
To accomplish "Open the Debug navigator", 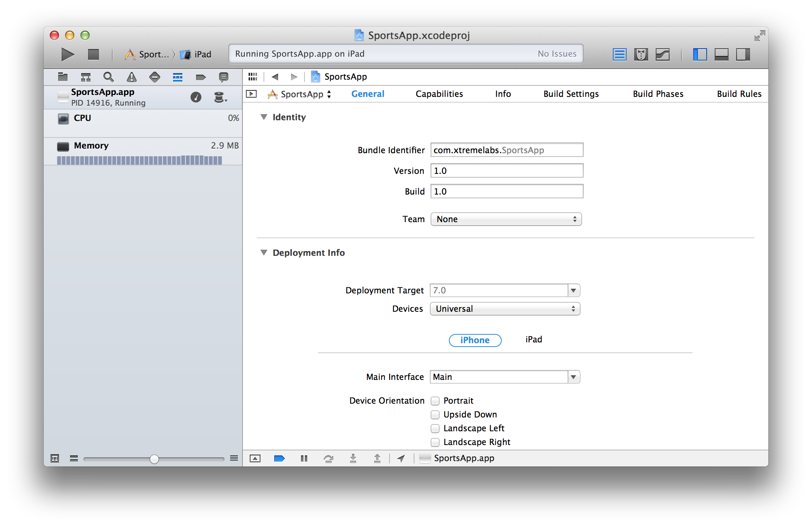I will [x=177, y=77].
